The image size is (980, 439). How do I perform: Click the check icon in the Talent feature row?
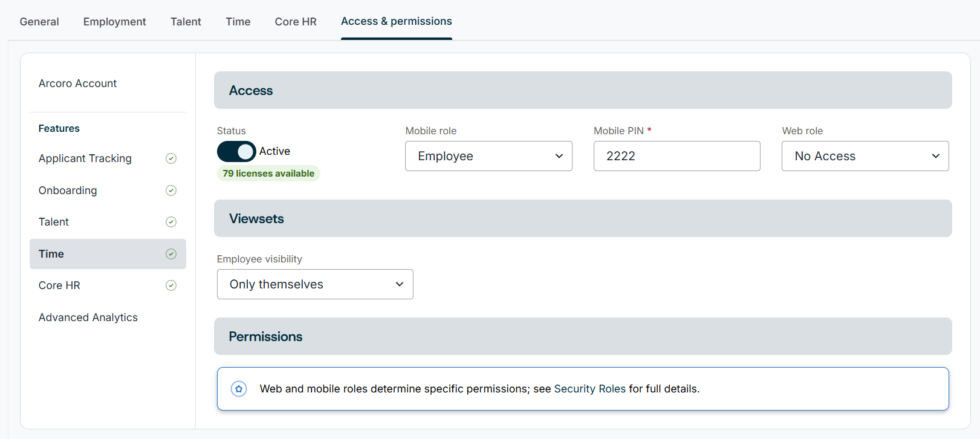pyautogui.click(x=171, y=222)
